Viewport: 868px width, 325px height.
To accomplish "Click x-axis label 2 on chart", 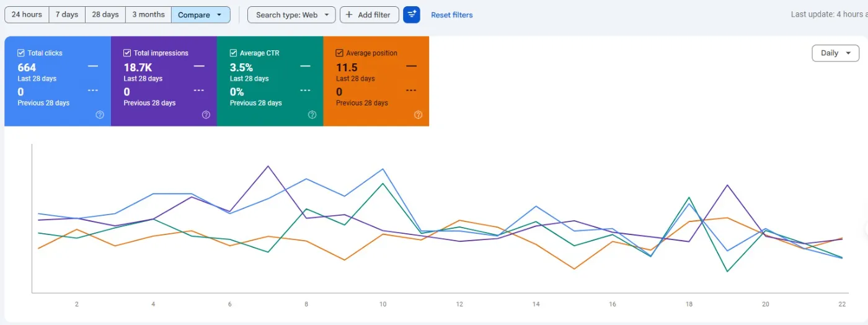I will [77, 305].
